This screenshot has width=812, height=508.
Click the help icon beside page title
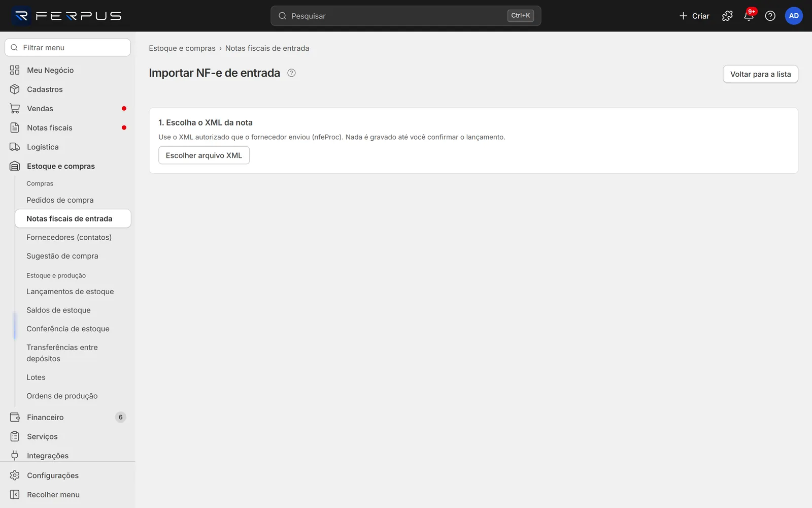291,73
